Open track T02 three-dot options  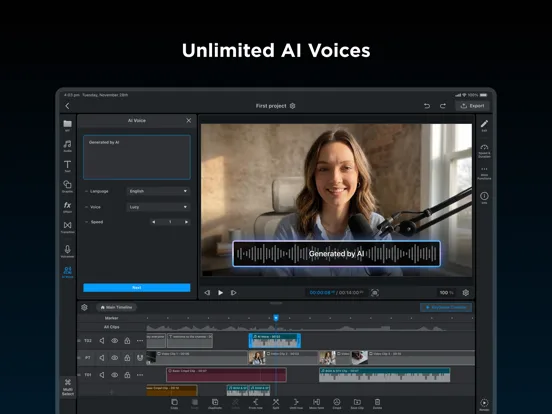tap(140, 340)
